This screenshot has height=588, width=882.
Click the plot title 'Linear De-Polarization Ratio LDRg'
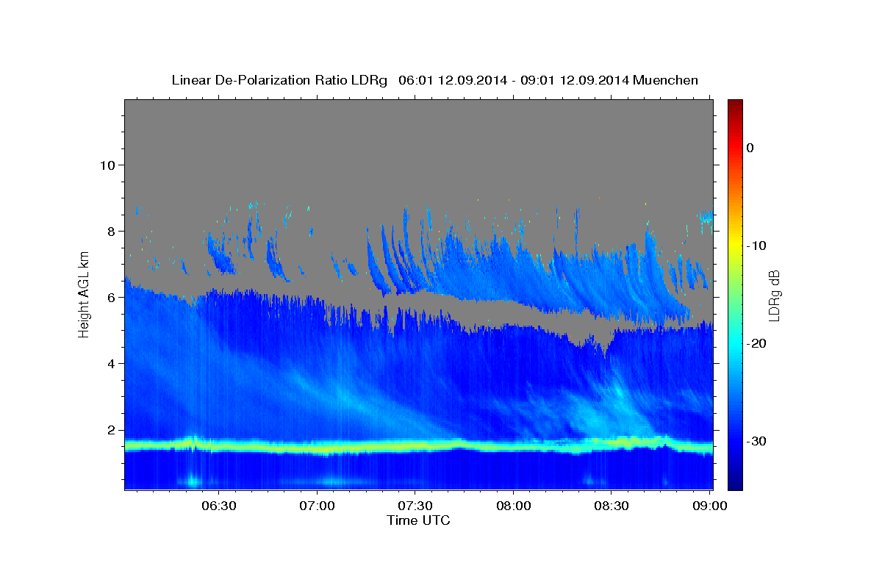(x=279, y=80)
